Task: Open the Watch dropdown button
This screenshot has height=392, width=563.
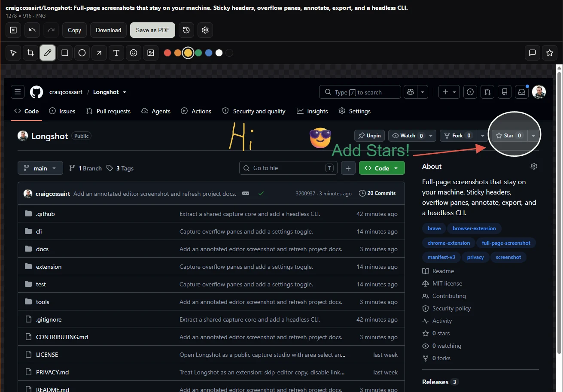Action: click(x=412, y=136)
